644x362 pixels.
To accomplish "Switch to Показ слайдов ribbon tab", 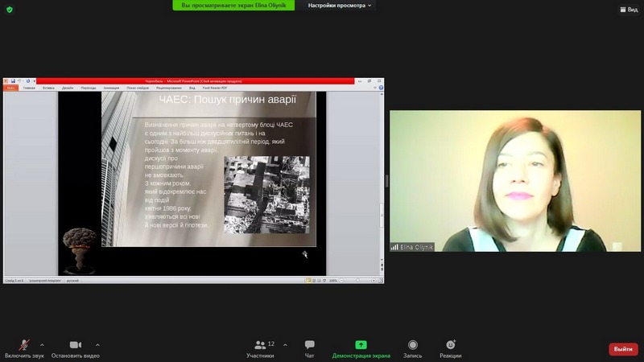I will pyautogui.click(x=138, y=88).
